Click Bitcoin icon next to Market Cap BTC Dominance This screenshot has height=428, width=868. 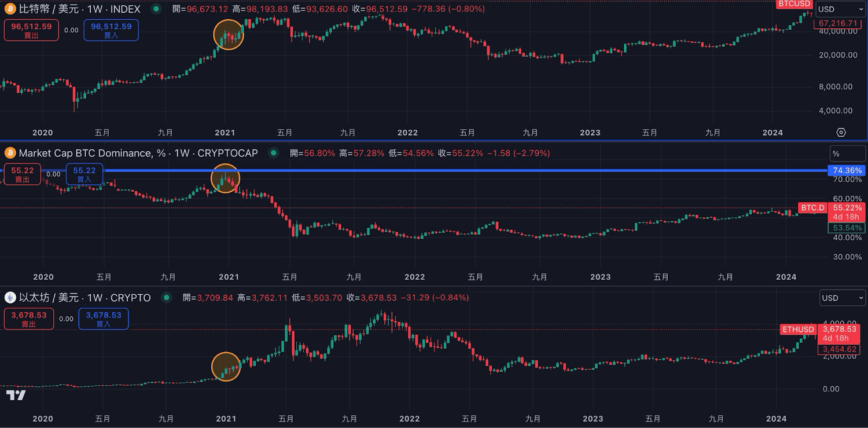[x=10, y=153]
